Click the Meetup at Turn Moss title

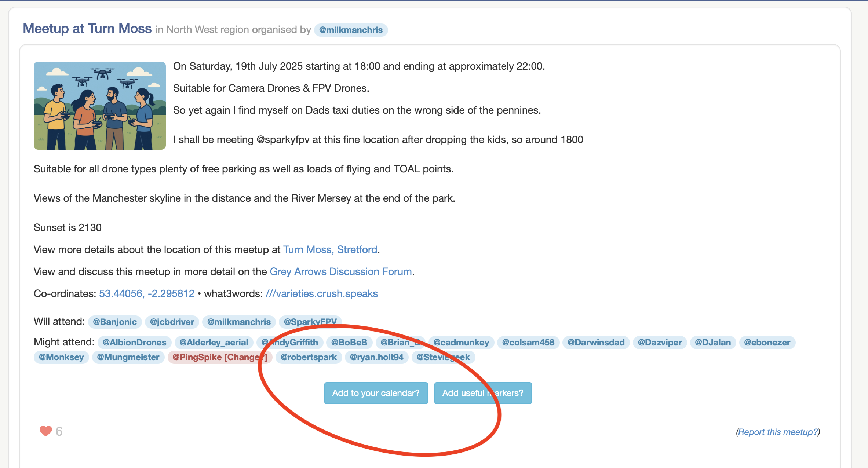tap(87, 29)
